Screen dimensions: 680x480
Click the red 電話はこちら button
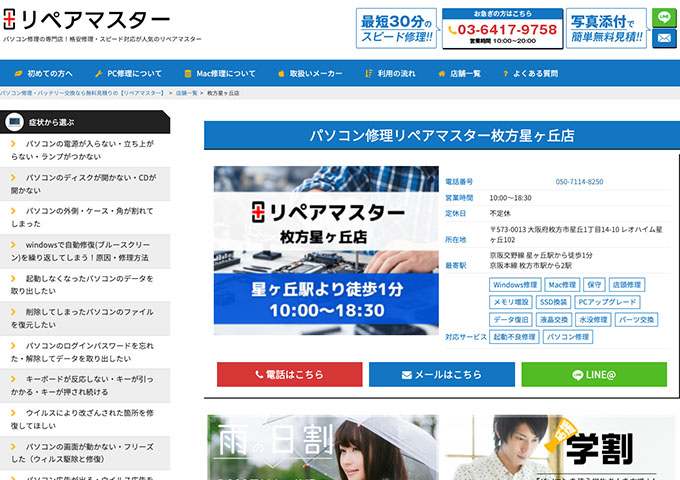click(290, 374)
